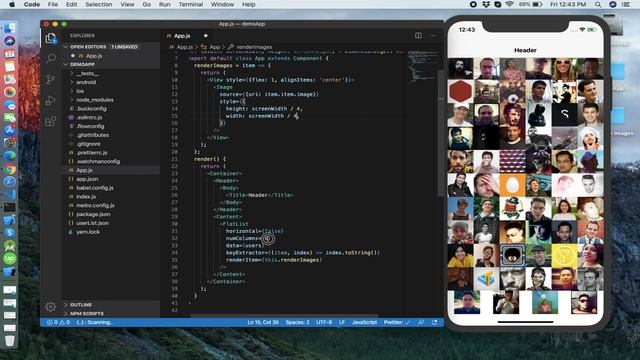Click the Apple menu icon

12,4
